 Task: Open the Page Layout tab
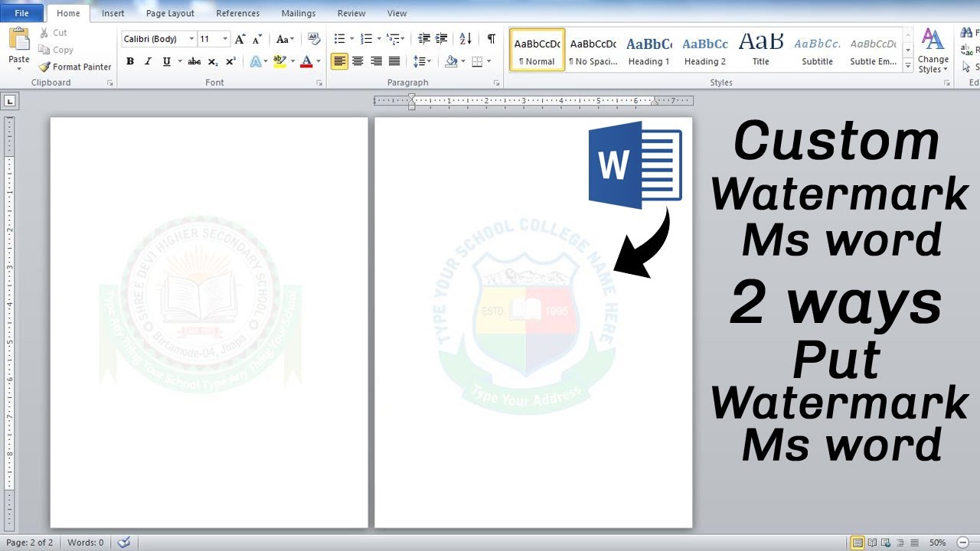click(170, 13)
